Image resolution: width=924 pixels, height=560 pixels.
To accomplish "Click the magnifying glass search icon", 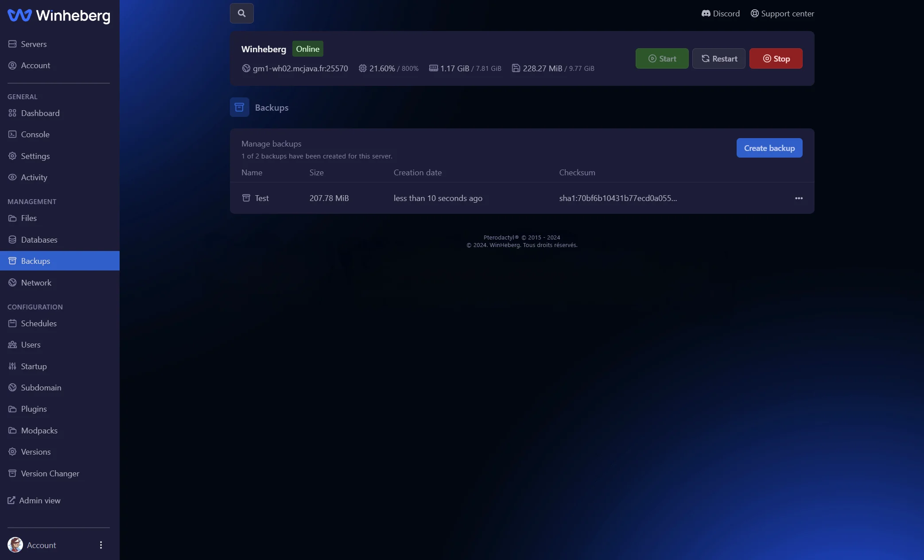I will pyautogui.click(x=241, y=13).
